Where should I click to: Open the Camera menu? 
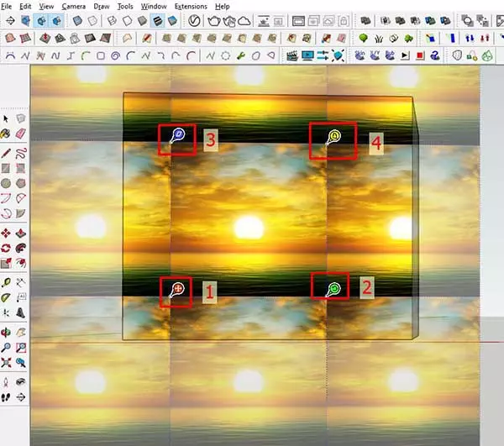click(73, 6)
